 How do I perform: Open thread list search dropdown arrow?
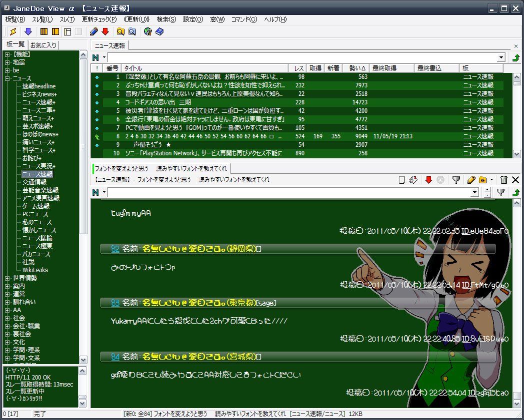tap(501, 57)
